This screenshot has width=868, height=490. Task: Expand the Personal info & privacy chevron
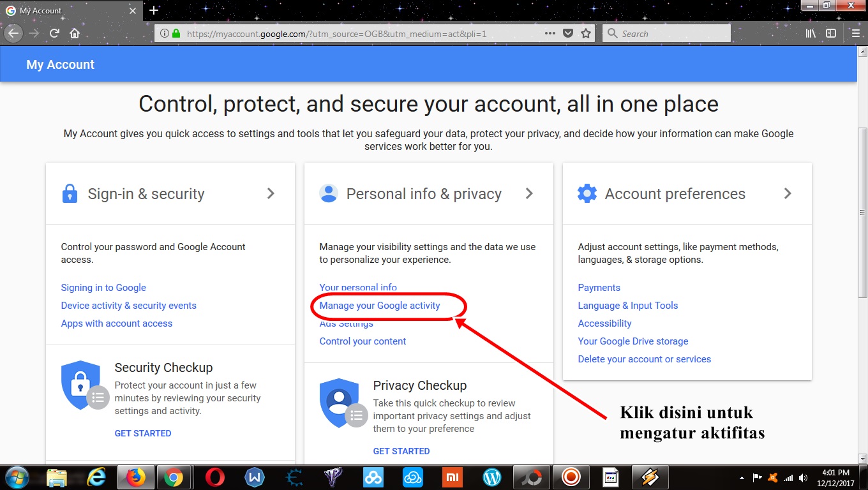click(x=529, y=193)
